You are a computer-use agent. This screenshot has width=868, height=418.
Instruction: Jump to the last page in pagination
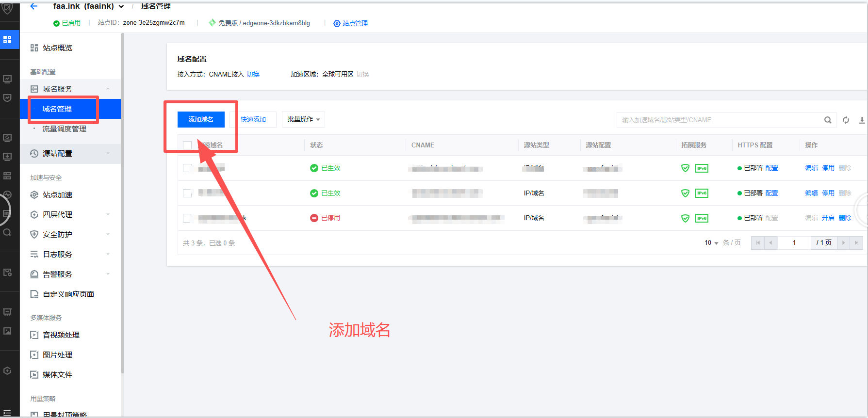(x=856, y=242)
